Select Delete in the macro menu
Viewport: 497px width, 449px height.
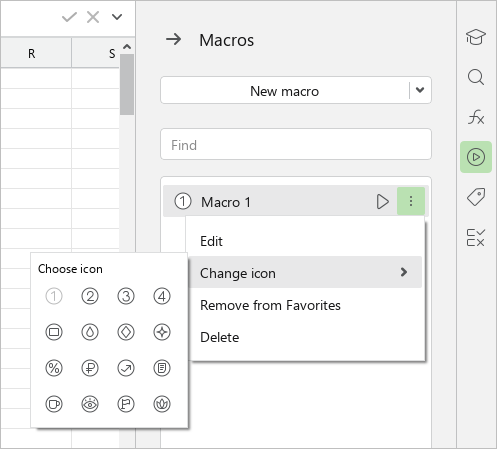(x=305, y=337)
